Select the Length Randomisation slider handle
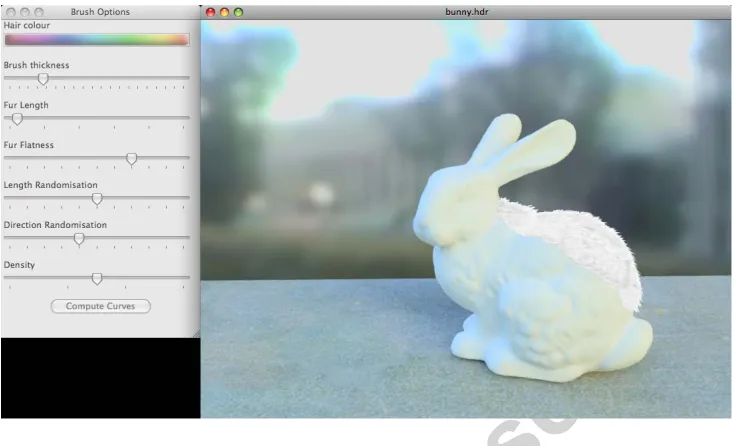 97,198
